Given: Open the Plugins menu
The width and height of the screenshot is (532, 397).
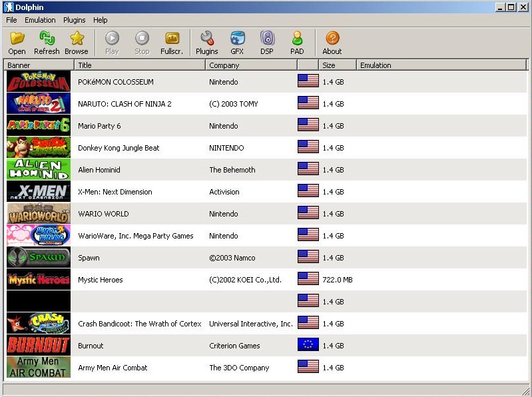Looking at the screenshot, I should [75, 20].
